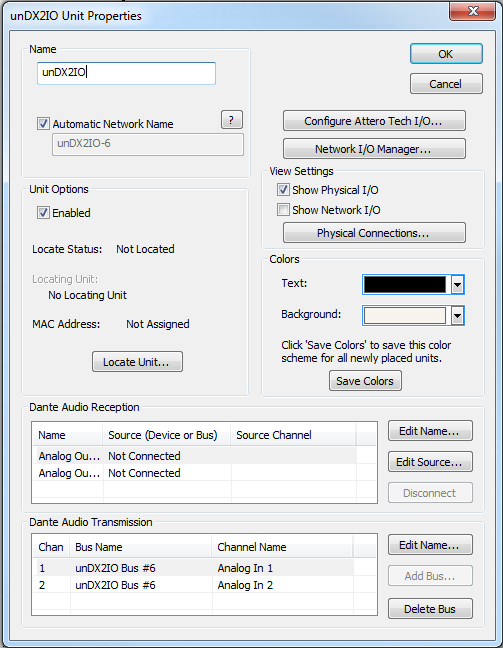Open the Network I/O Manager
Screen dimensions: 503x648
point(374,149)
